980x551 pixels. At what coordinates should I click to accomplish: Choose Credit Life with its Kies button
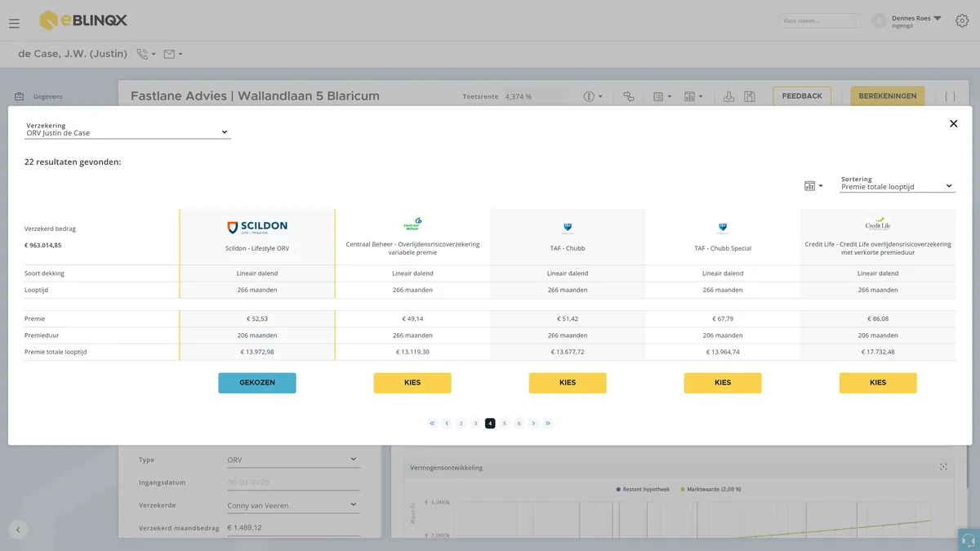tap(878, 383)
